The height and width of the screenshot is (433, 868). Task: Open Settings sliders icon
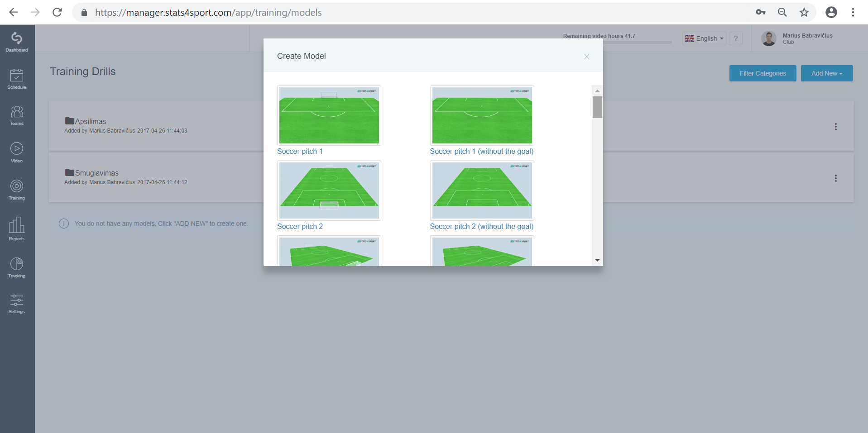tap(17, 304)
